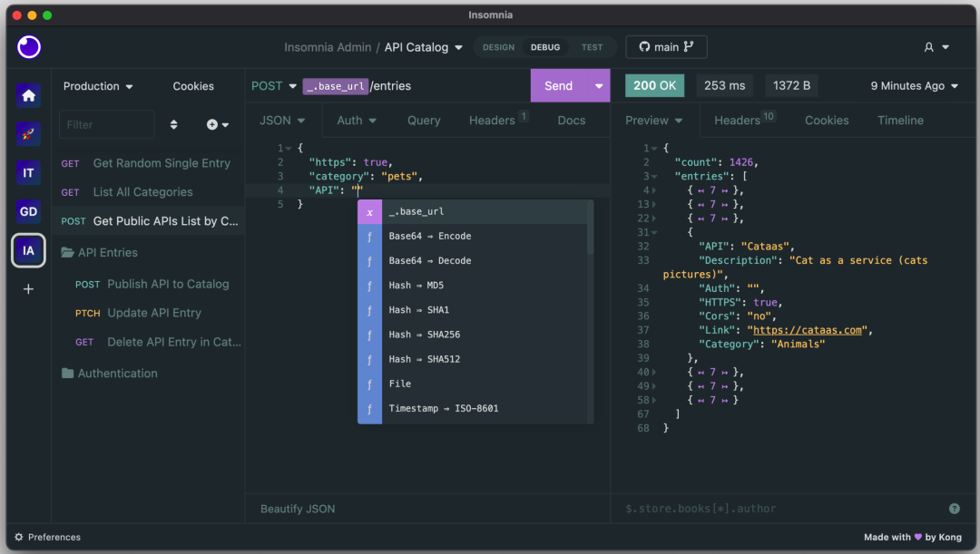The width and height of the screenshot is (980, 554).
Task: Open the filter help question mark icon
Action: 954,509
